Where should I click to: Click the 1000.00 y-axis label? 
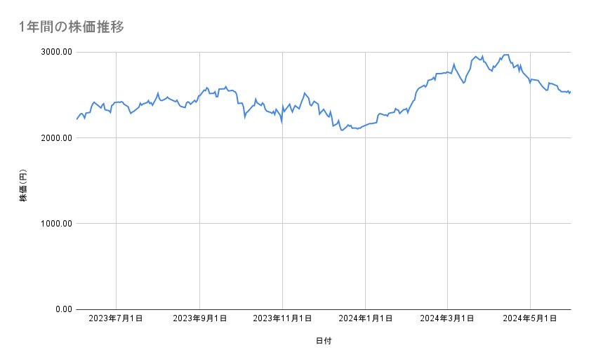point(56,224)
